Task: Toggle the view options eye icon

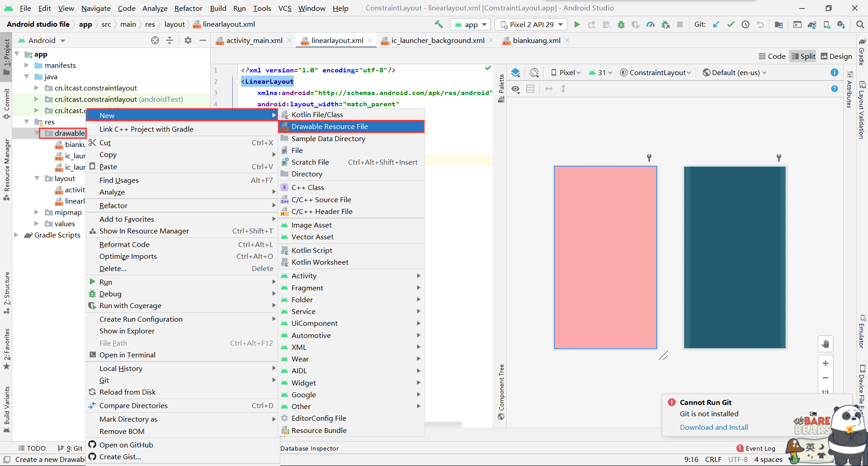Action: [x=515, y=89]
